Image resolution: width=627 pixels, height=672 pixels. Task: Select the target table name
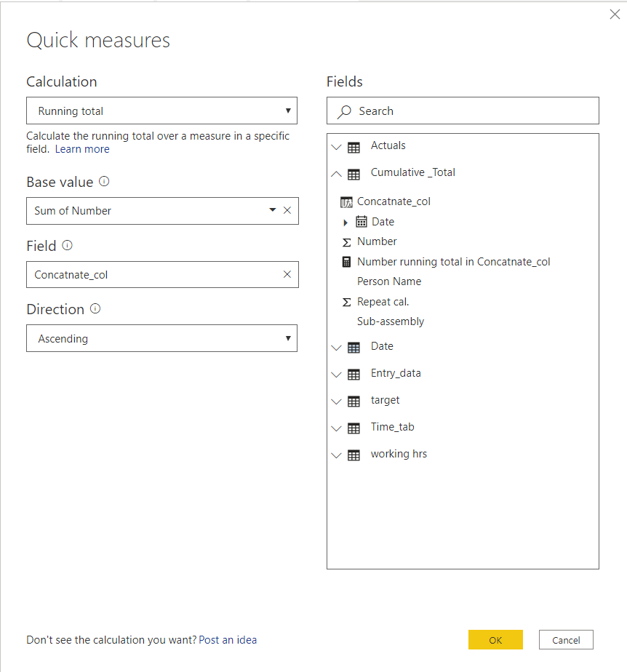tap(385, 400)
